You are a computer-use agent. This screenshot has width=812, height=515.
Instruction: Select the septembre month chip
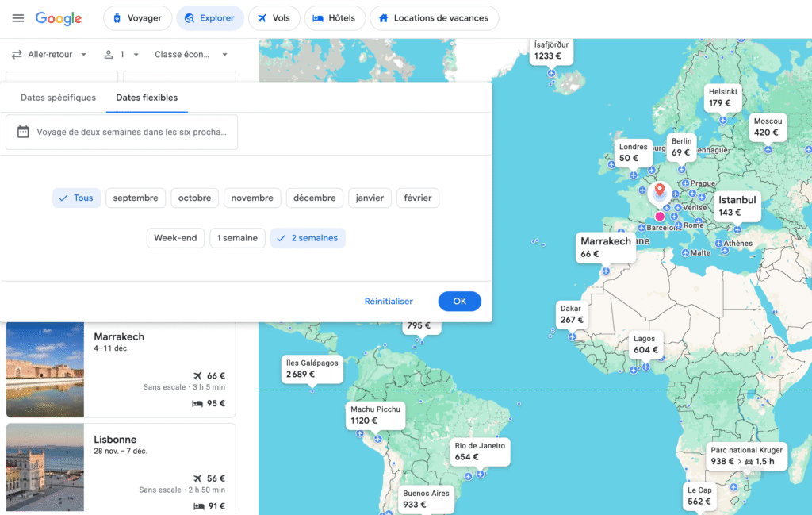tap(136, 198)
